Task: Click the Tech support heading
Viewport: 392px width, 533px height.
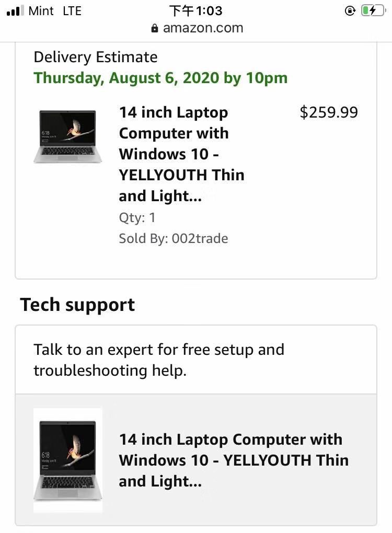Action: click(77, 305)
